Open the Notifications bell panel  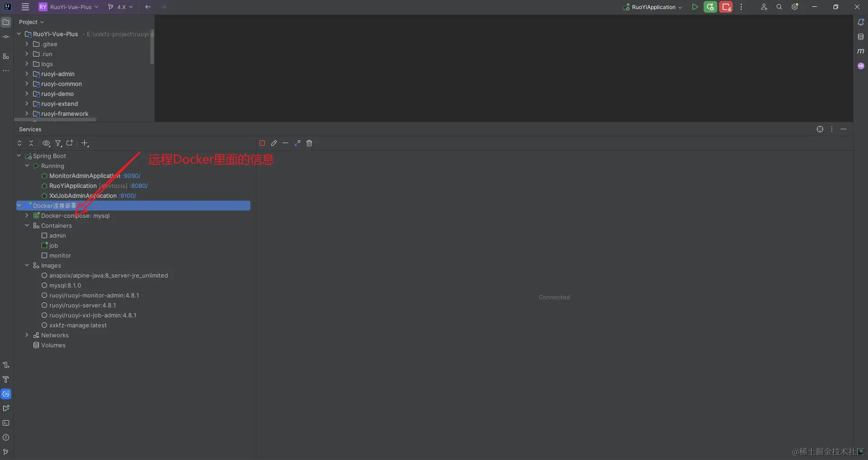[x=861, y=21]
